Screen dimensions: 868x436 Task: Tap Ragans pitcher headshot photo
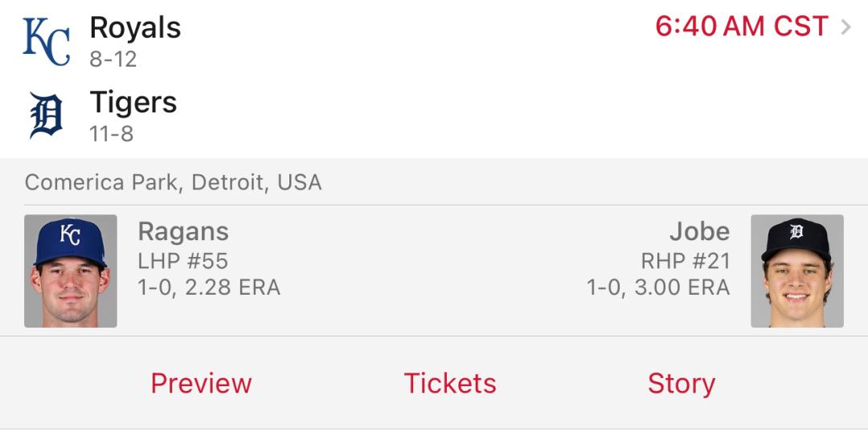[x=71, y=271]
